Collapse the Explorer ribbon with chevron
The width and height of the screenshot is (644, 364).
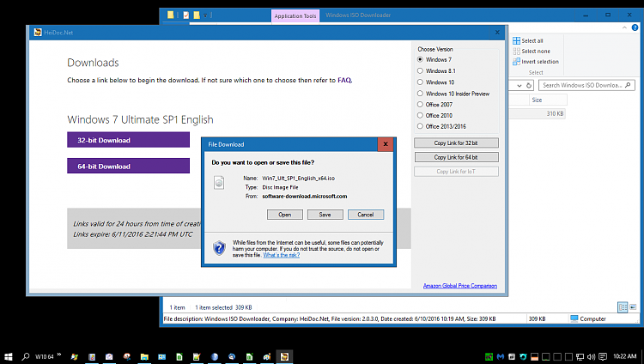click(x=624, y=27)
